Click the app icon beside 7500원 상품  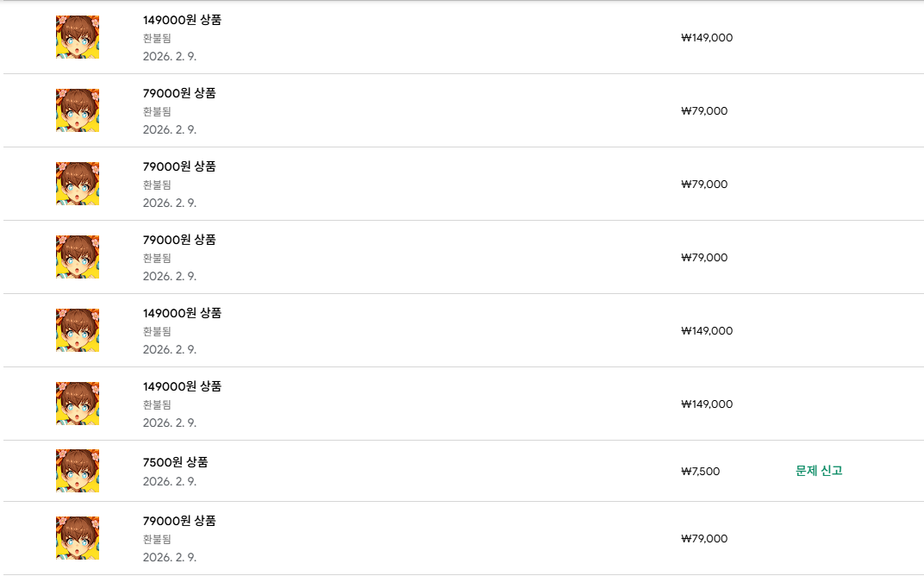point(78,471)
